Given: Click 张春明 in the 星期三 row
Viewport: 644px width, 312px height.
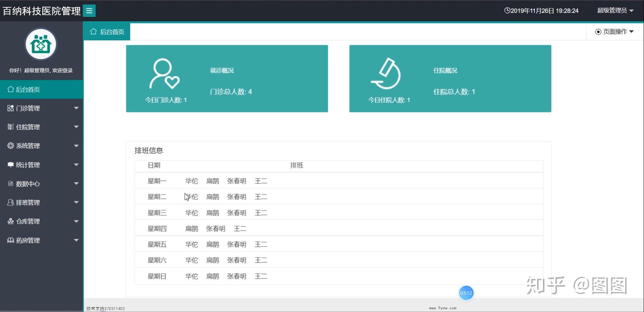Looking at the screenshot, I should pyautogui.click(x=237, y=213).
